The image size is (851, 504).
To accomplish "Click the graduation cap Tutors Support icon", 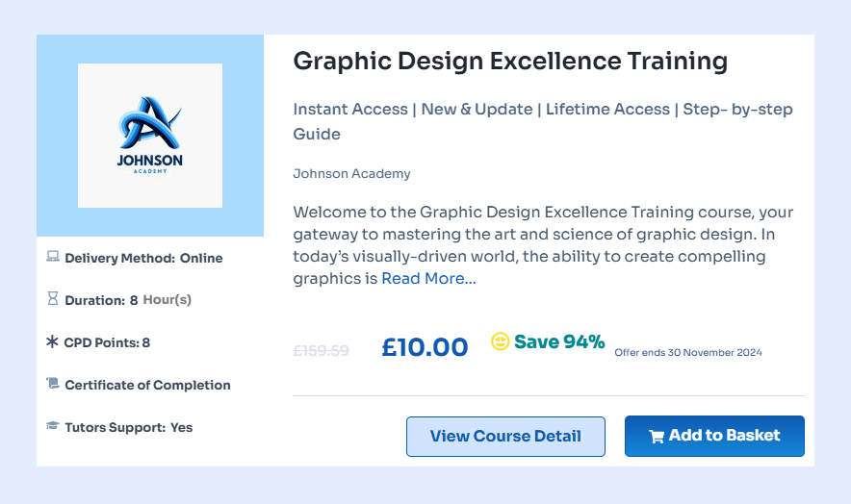I will coord(52,426).
